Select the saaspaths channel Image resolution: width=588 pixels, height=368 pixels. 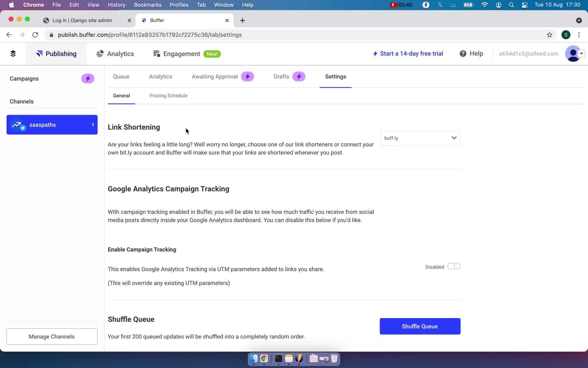(x=52, y=125)
